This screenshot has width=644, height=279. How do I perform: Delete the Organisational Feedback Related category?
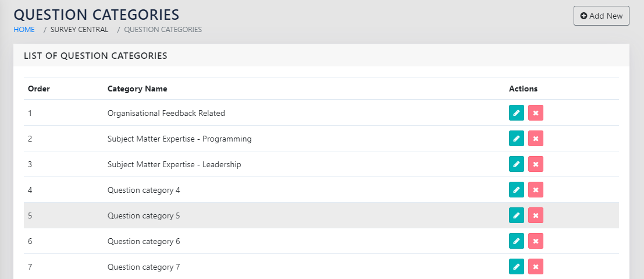536,113
